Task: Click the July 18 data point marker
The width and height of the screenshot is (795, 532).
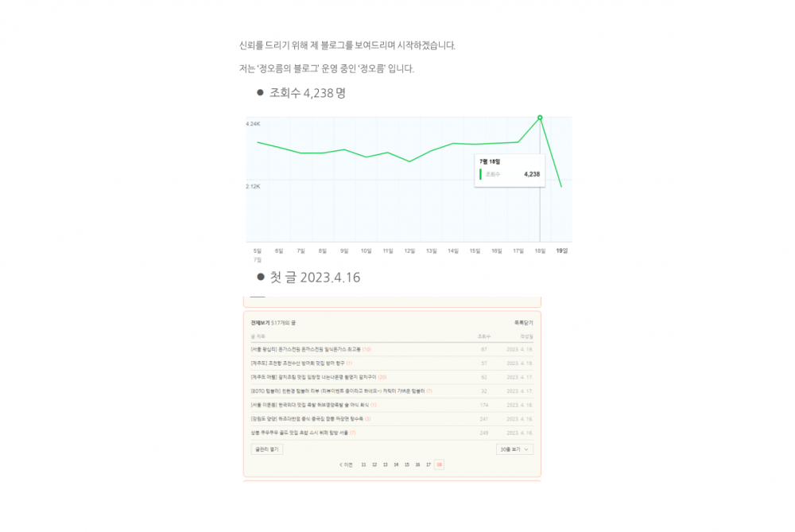Action: pyautogui.click(x=540, y=118)
